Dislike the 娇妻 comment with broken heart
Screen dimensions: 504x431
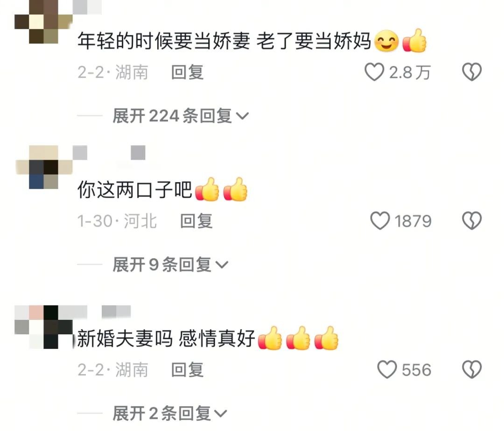coord(471,72)
